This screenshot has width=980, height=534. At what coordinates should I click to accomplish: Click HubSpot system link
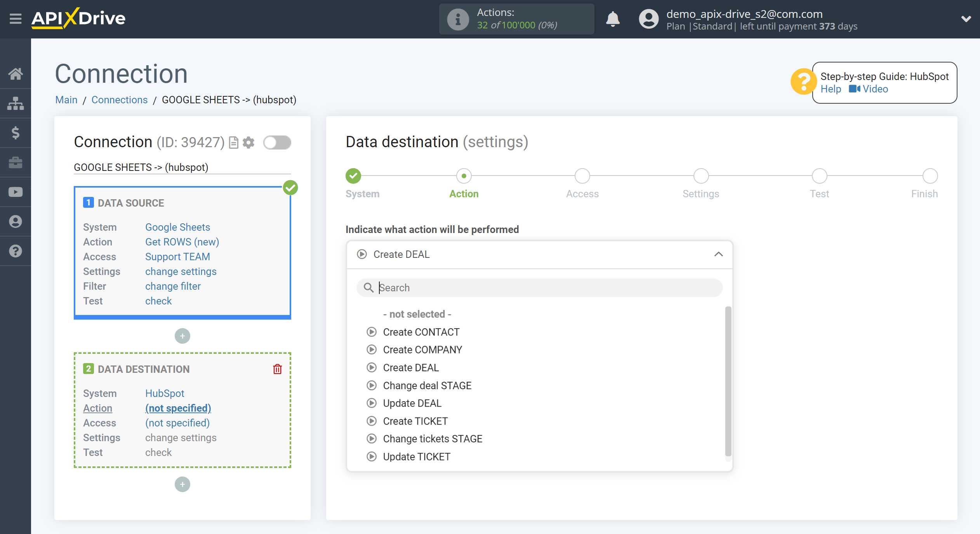[x=165, y=393]
